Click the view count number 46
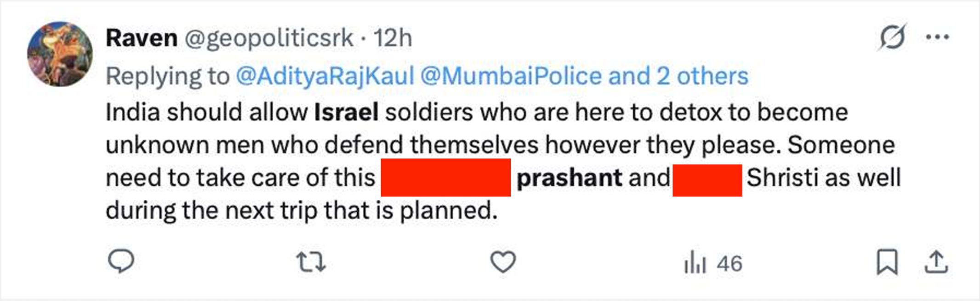This screenshot has height=301, width=980. tap(729, 264)
